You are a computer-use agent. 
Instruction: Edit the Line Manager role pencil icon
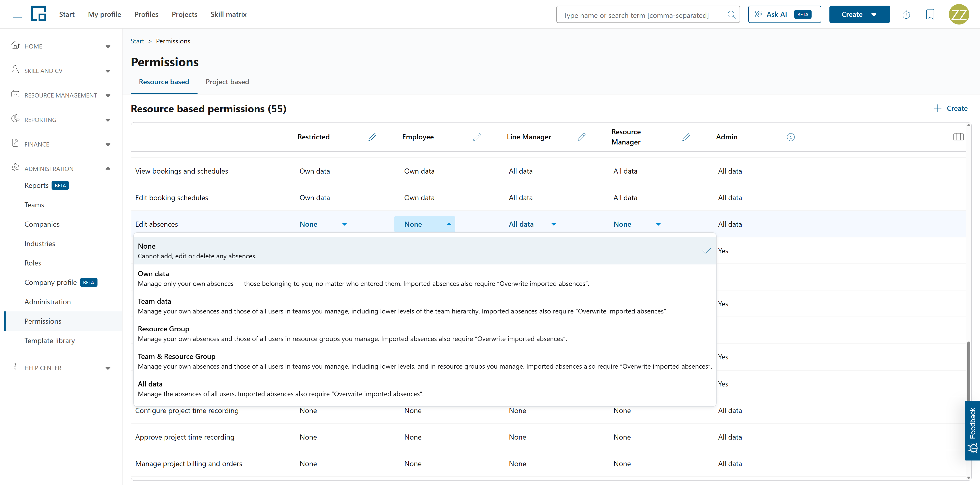[581, 137]
